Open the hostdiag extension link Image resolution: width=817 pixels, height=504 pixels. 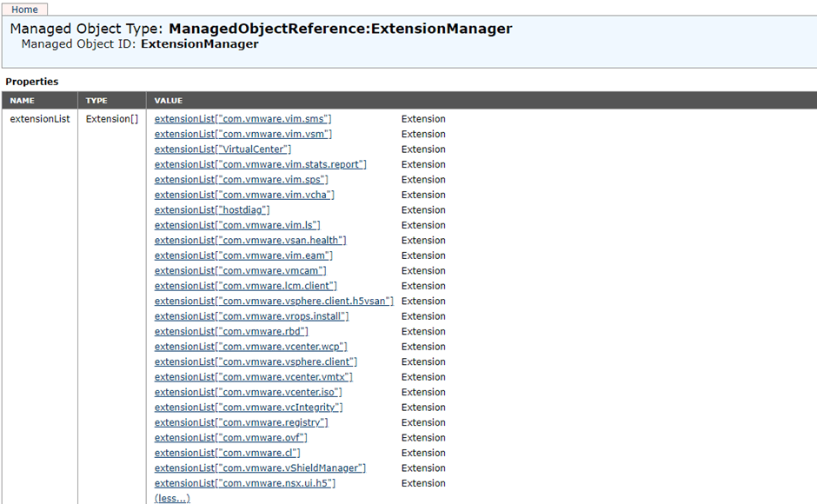point(212,210)
